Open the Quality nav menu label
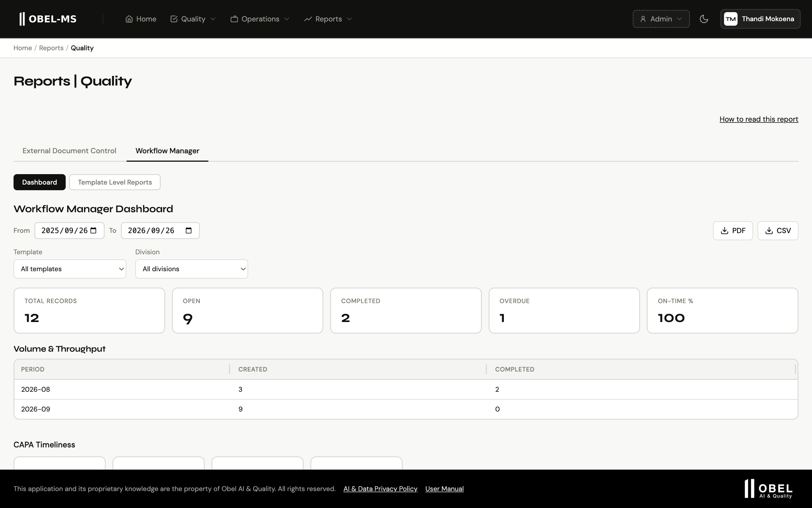812x508 pixels. tap(193, 19)
